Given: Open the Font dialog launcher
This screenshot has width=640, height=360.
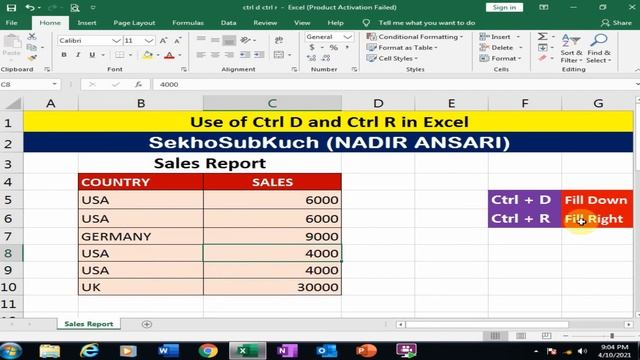Looking at the screenshot, I should (184, 69).
